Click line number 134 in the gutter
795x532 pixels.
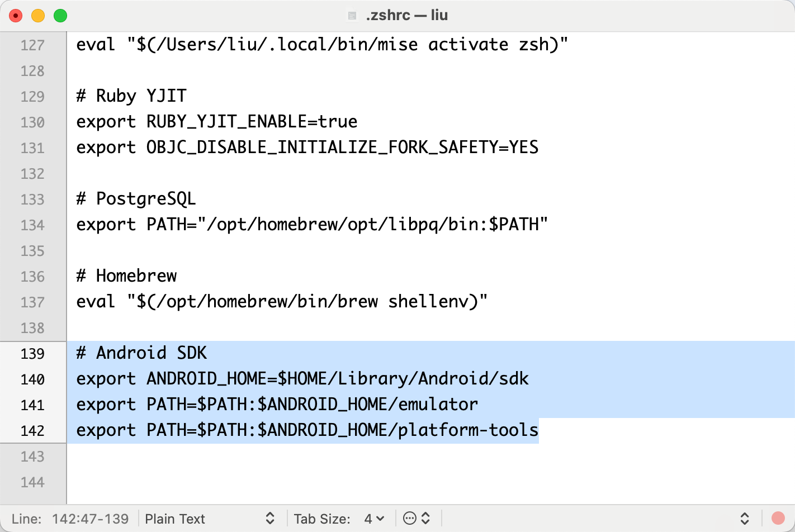click(x=32, y=225)
